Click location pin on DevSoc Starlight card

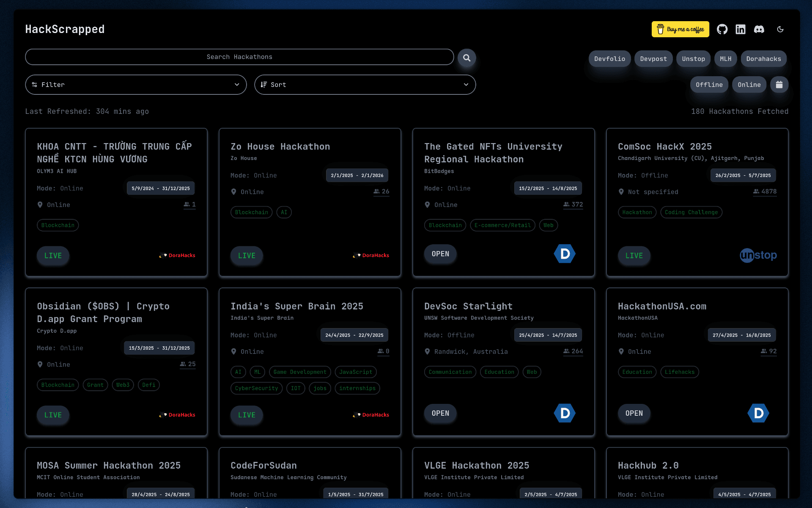pos(427,351)
